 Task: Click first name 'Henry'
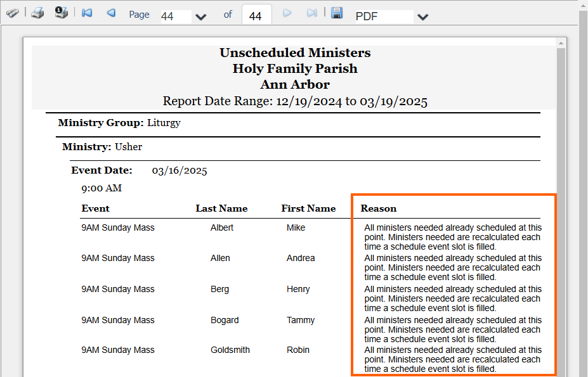[x=298, y=290]
